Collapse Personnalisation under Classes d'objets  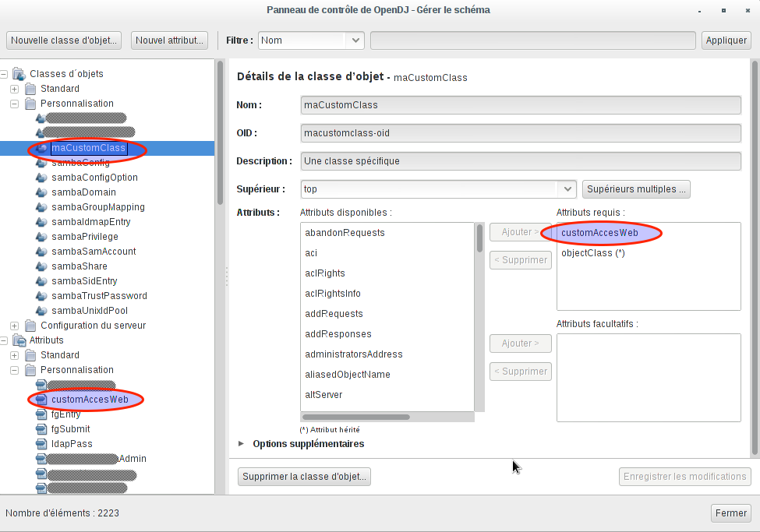point(15,104)
